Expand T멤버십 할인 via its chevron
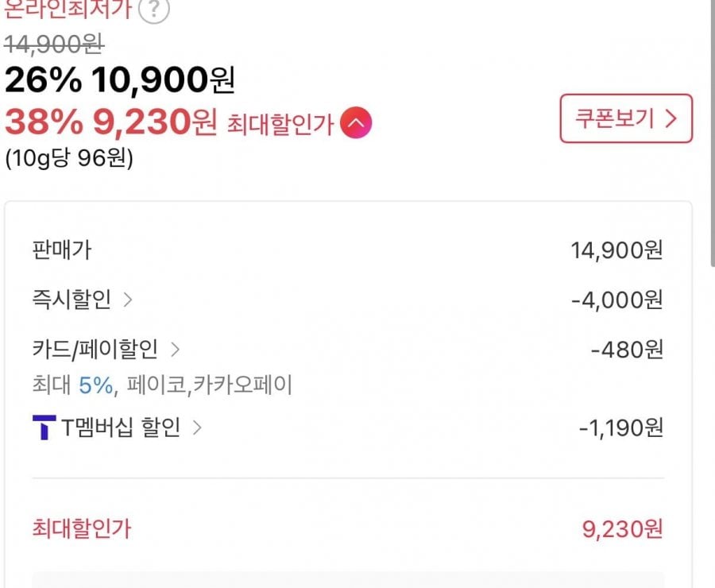The width and height of the screenshot is (715, 588). pyautogui.click(x=197, y=427)
